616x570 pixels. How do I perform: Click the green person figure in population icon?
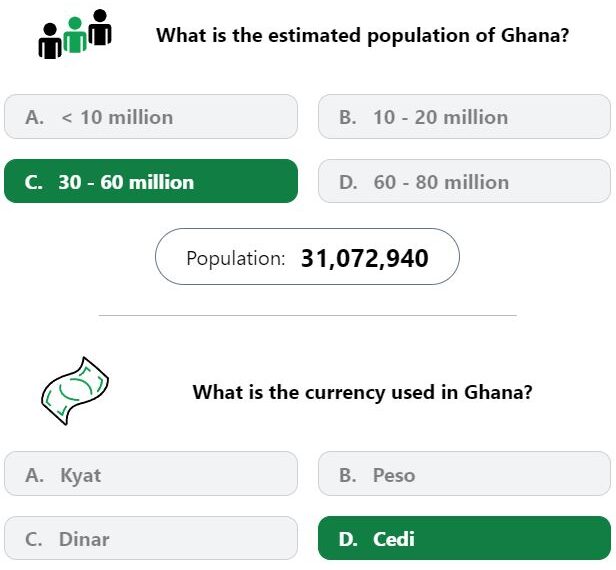coord(75,35)
